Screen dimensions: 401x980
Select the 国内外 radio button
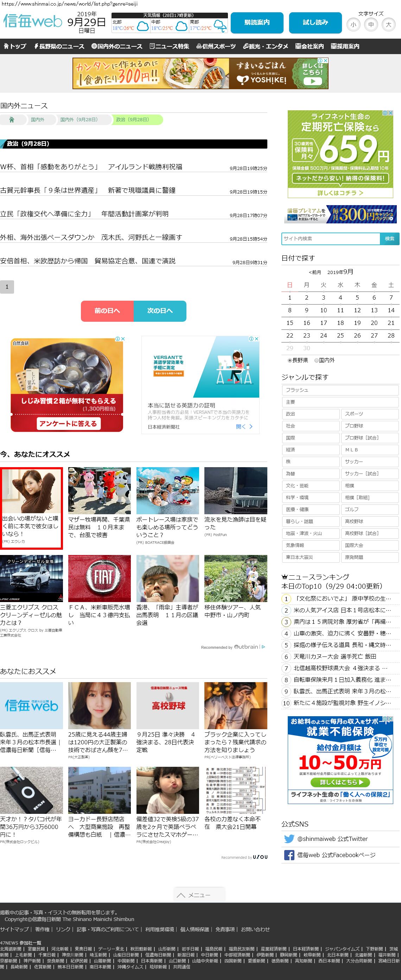point(317,360)
